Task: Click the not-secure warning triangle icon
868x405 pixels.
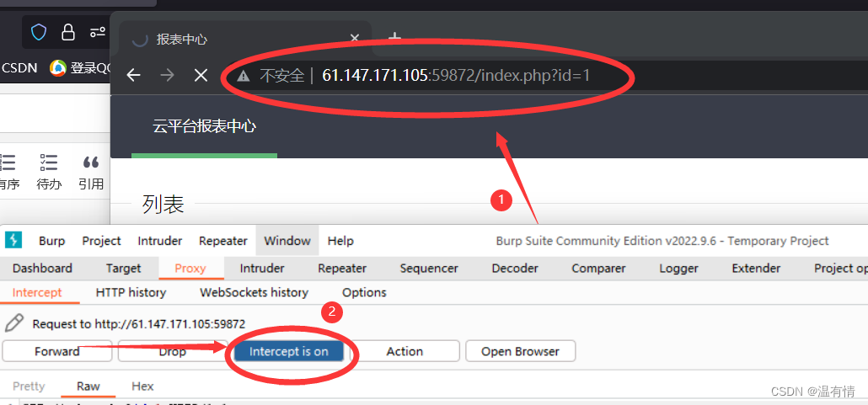Action: click(x=243, y=76)
